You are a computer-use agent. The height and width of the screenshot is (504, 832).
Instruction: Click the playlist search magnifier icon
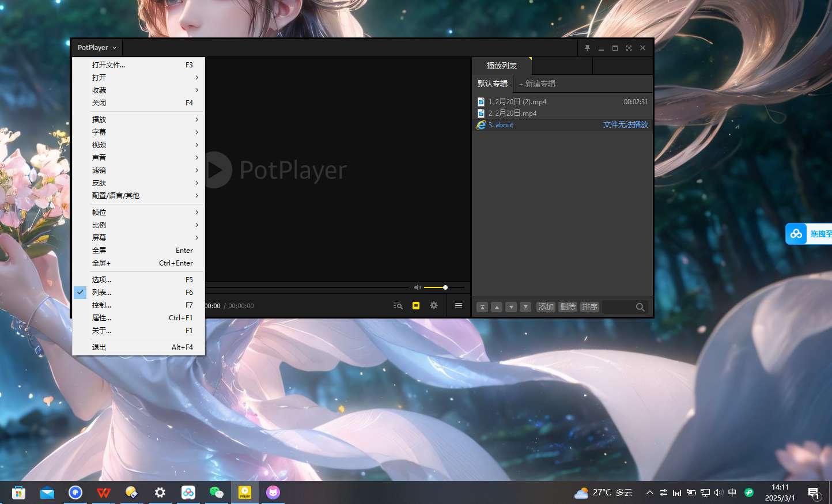pyautogui.click(x=640, y=307)
